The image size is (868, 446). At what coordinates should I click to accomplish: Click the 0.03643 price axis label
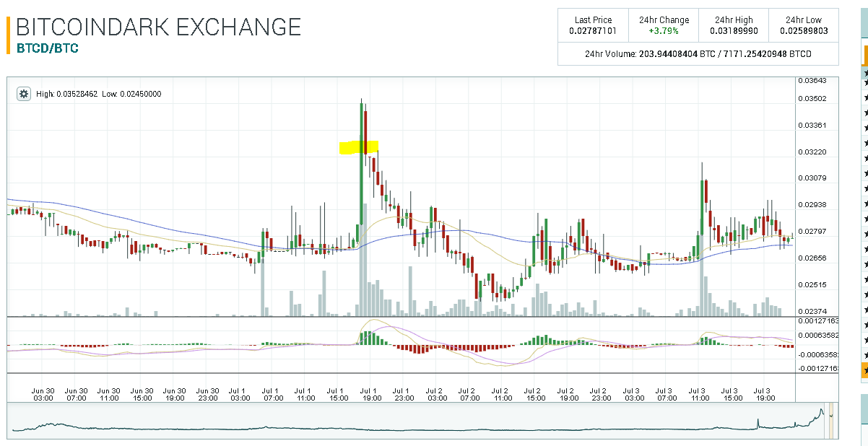pos(812,81)
